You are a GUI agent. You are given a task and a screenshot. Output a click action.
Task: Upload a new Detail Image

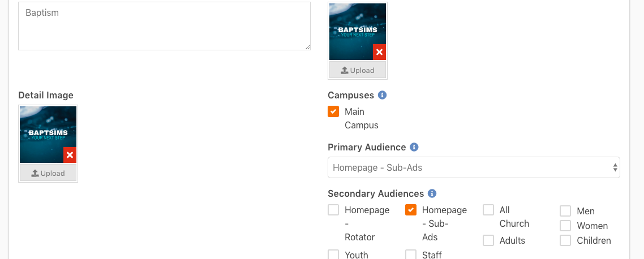click(x=48, y=173)
